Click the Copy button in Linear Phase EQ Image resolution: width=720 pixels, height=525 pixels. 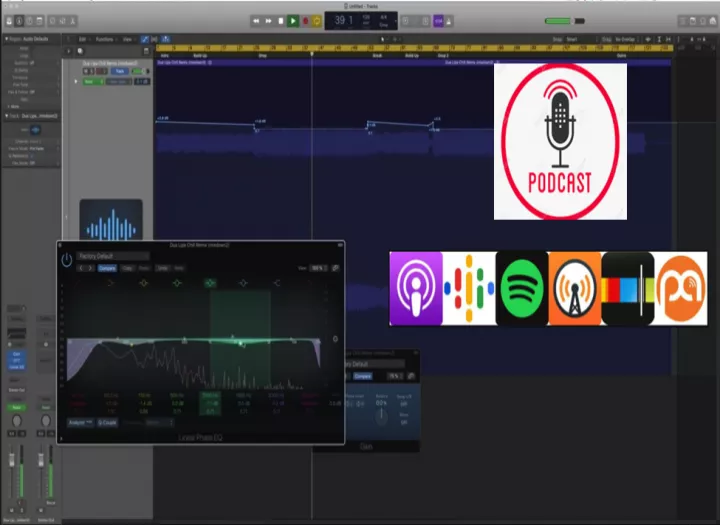pyautogui.click(x=127, y=268)
